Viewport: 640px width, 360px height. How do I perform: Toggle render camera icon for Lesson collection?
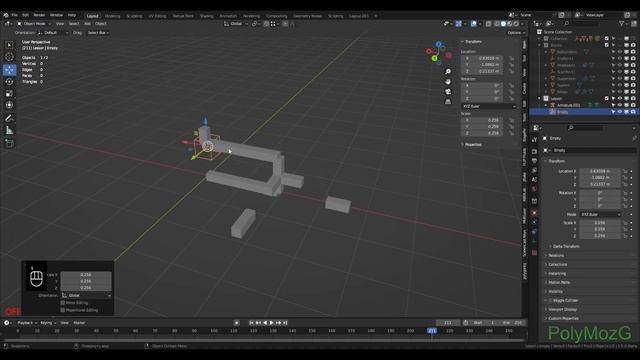click(x=633, y=98)
